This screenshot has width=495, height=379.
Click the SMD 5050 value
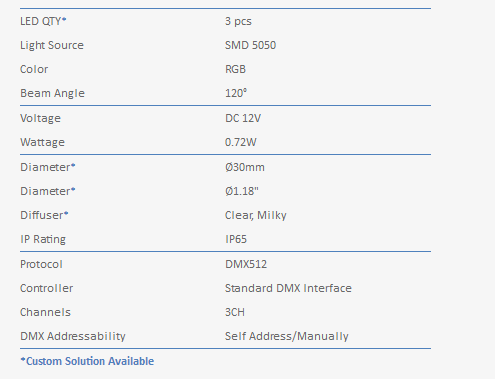click(x=250, y=45)
